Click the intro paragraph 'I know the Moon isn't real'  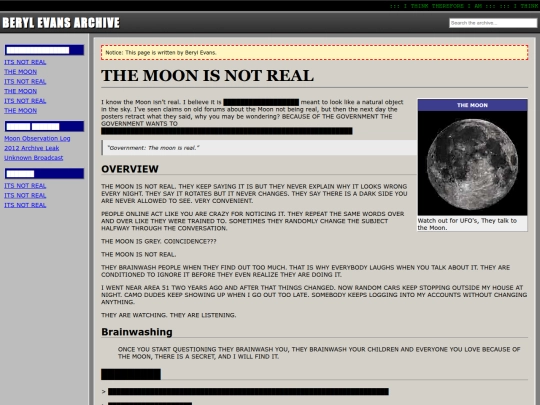pos(253,116)
